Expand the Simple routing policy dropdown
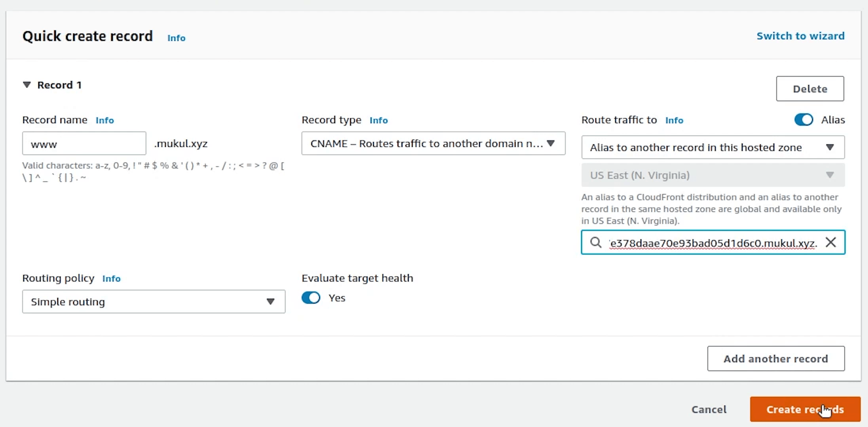 tap(154, 302)
